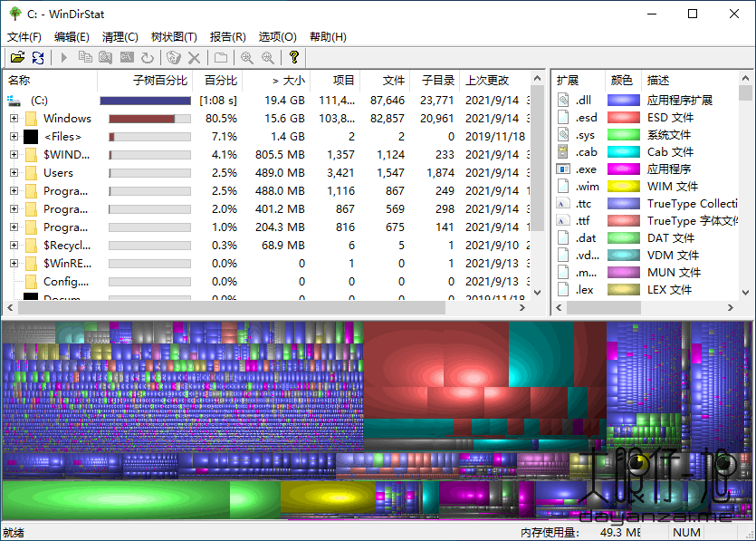The width and height of the screenshot is (756, 541).
Task: Expand the $WIND... folder node
Action: pyautogui.click(x=14, y=154)
